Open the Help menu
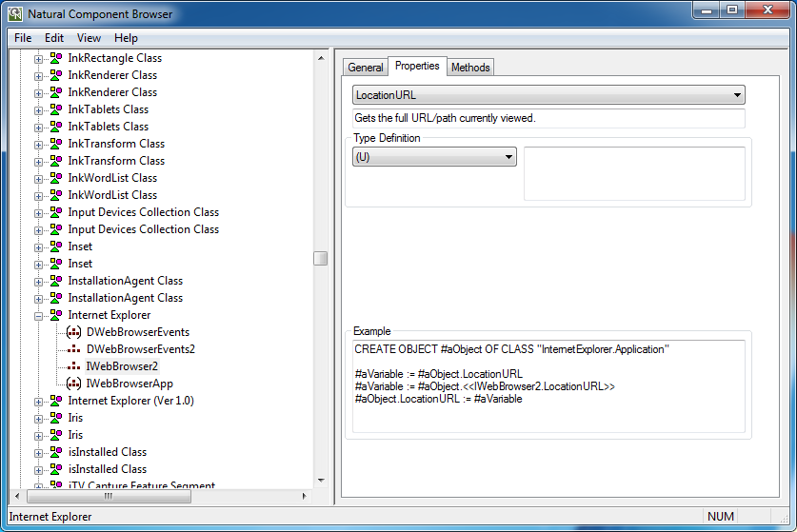797x532 pixels. (126, 38)
